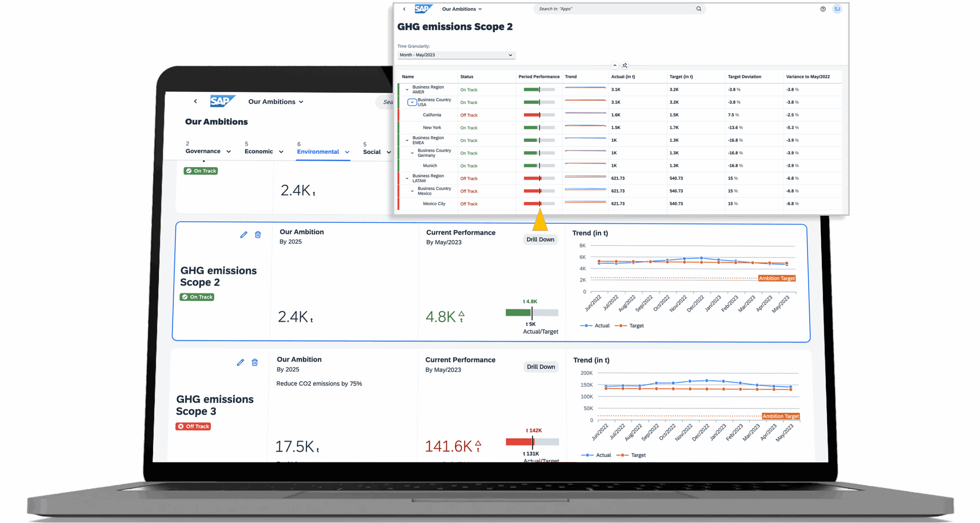This screenshot has height=523, width=980.
Task: Click the search magnifier icon in popup
Action: (x=699, y=9)
